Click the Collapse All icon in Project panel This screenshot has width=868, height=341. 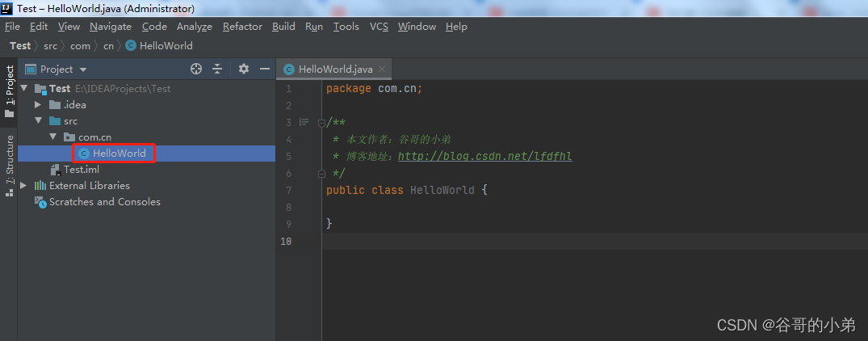[x=217, y=69]
